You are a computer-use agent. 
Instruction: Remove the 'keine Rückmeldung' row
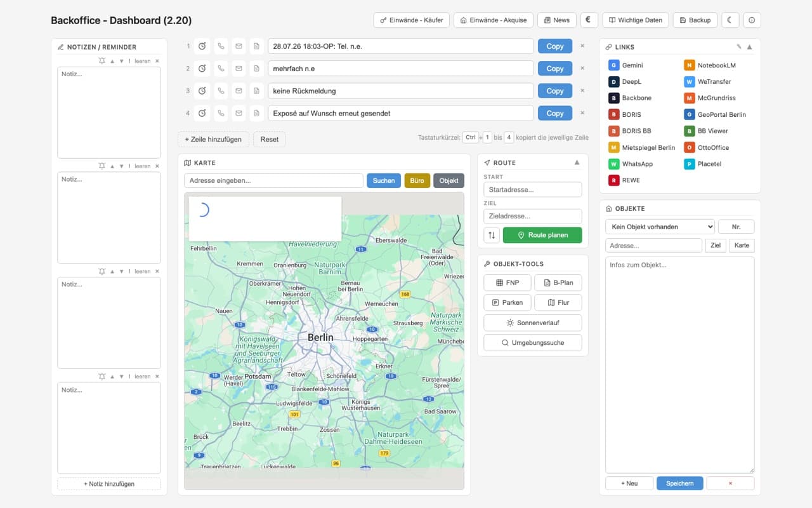582,90
